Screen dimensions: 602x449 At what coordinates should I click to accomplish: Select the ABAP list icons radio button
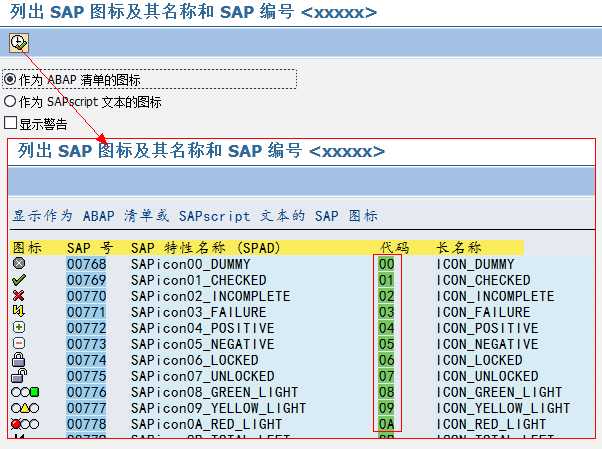tap(10, 80)
